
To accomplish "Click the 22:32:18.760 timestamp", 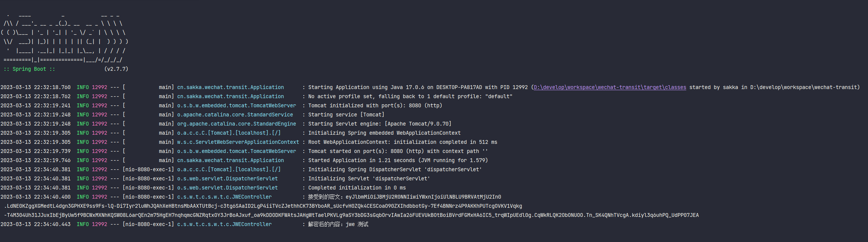I will pyautogui.click(x=35, y=88).
